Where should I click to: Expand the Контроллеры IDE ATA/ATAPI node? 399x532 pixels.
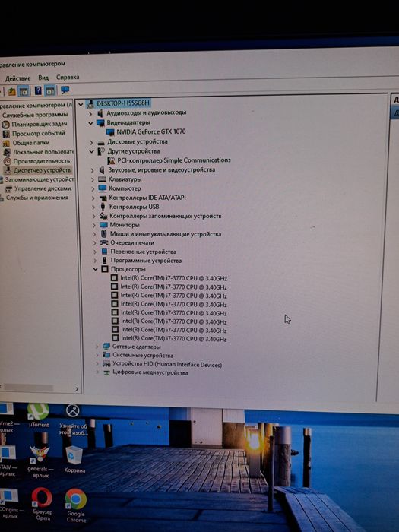tap(93, 198)
